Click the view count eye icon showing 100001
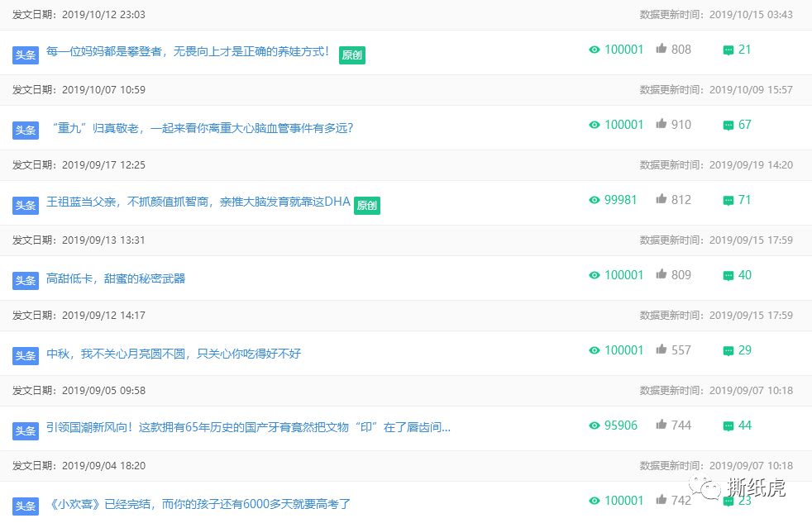Image resolution: width=812 pixels, height=523 pixels. coord(595,50)
